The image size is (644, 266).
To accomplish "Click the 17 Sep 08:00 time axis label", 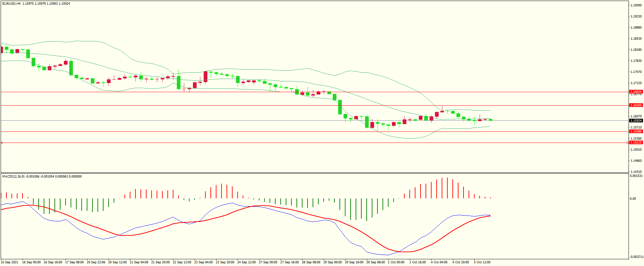I will (x=74, y=262).
